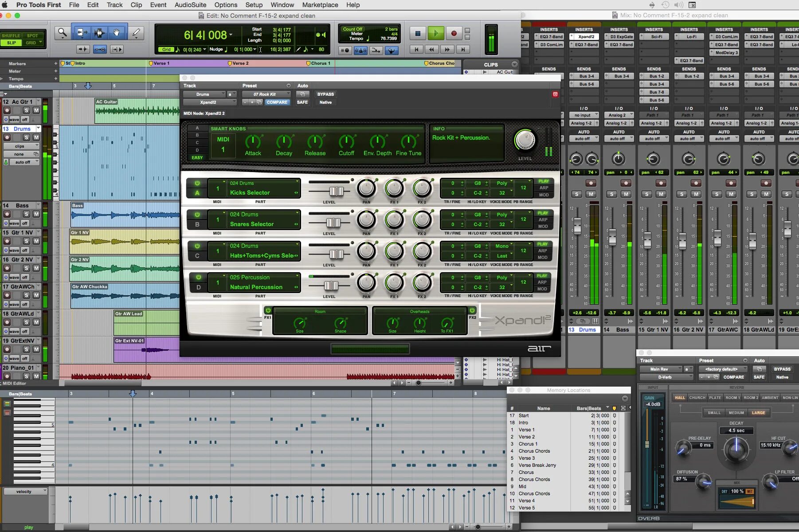
Task: Click the Fast Forward transport button
Action: [447, 49]
